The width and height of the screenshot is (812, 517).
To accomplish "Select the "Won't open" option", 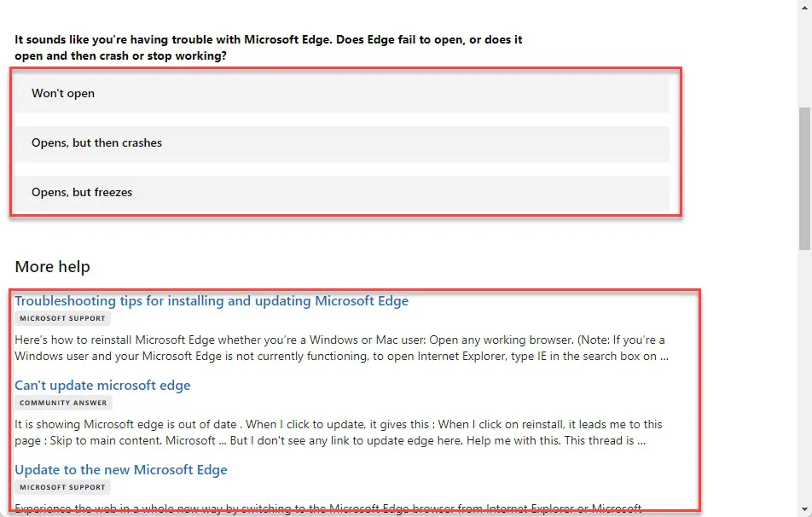I will click(342, 94).
